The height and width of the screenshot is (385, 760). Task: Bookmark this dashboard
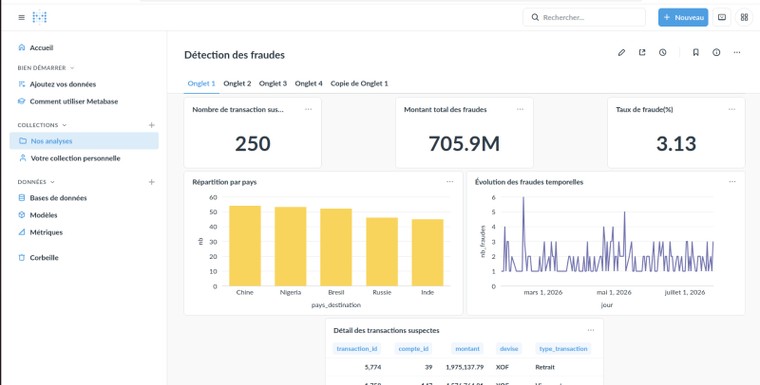pos(696,53)
